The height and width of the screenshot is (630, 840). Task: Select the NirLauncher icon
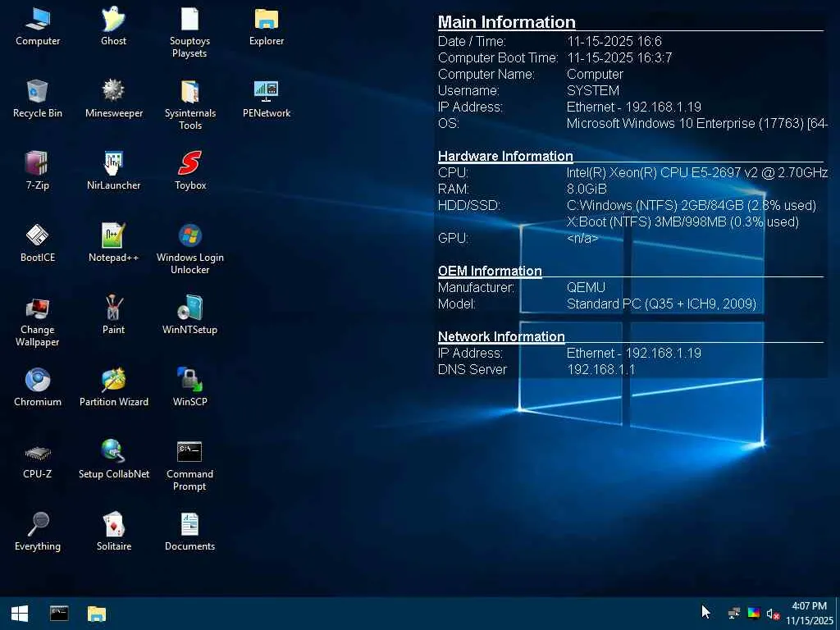113,171
